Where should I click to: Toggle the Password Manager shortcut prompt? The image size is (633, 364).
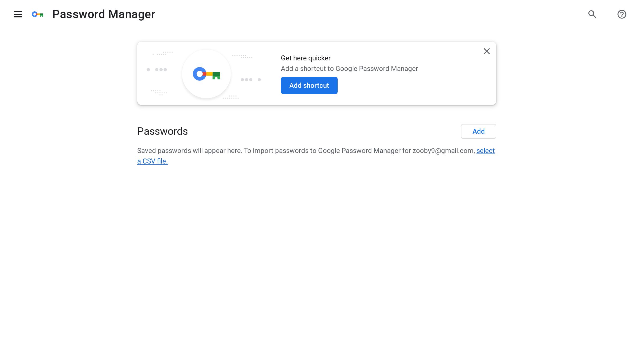pyautogui.click(x=486, y=51)
